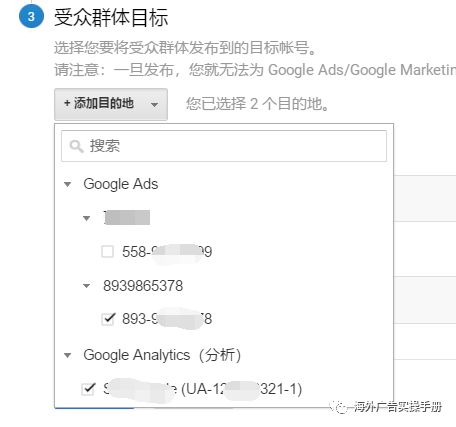Select the Google Ads tree label
Image resolution: width=456 pixels, height=427 pixels.
pos(121,184)
